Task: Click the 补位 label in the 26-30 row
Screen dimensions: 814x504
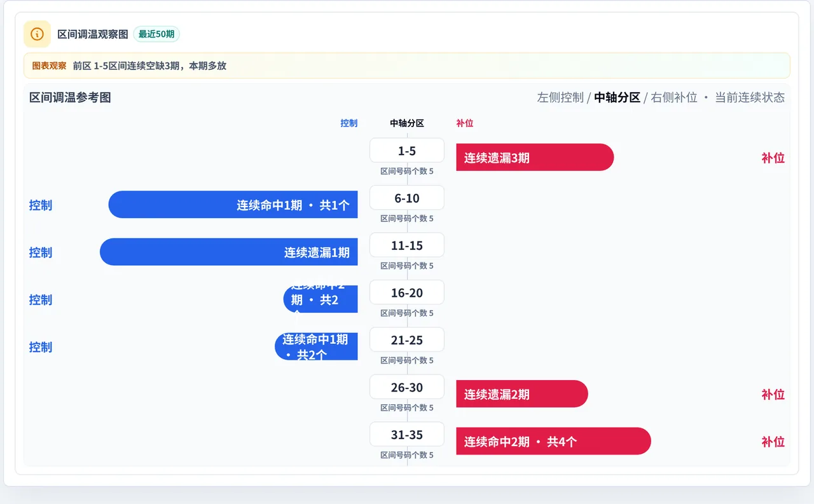Action: click(x=773, y=394)
